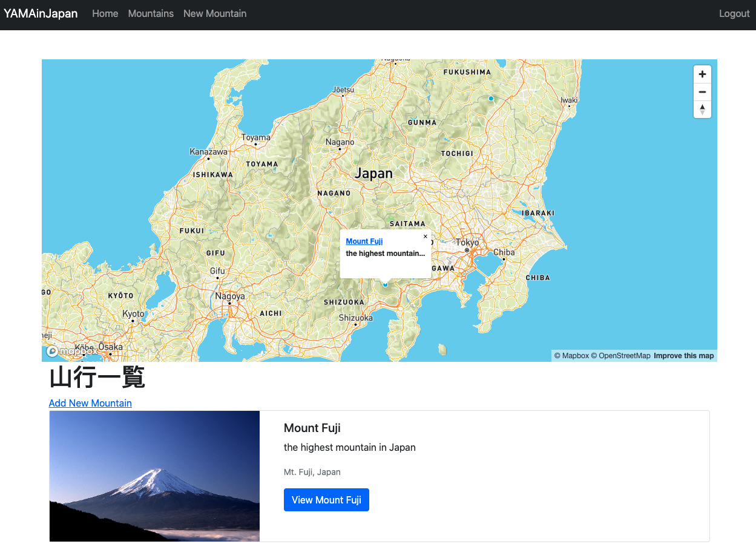Click the Mount Fuji card title
The height and width of the screenshot is (547, 756).
(312, 428)
